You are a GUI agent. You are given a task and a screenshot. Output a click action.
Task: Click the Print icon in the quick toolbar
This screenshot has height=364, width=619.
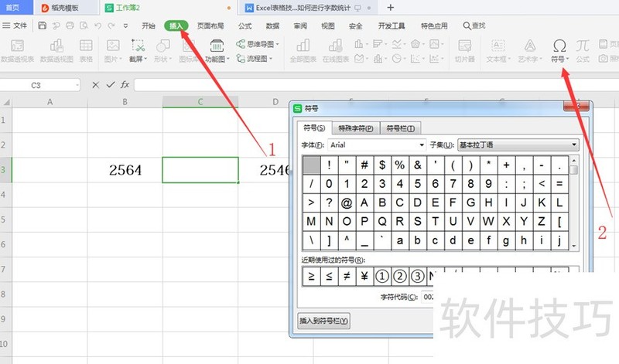tap(70, 26)
